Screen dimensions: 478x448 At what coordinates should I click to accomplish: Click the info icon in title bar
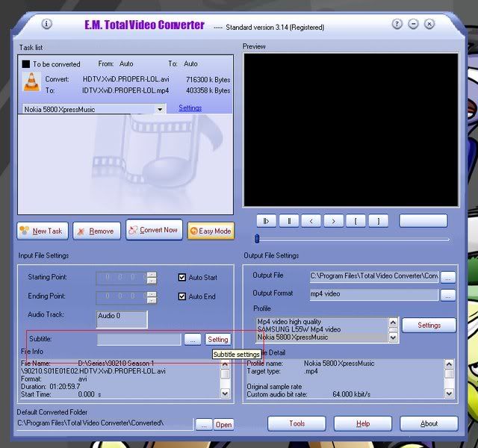point(47,24)
